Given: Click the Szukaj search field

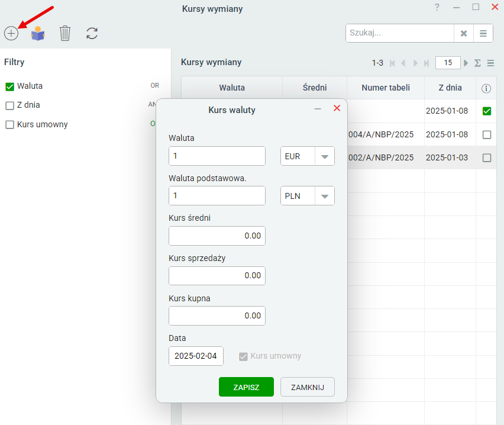Looking at the screenshot, I should click(400, 33).
